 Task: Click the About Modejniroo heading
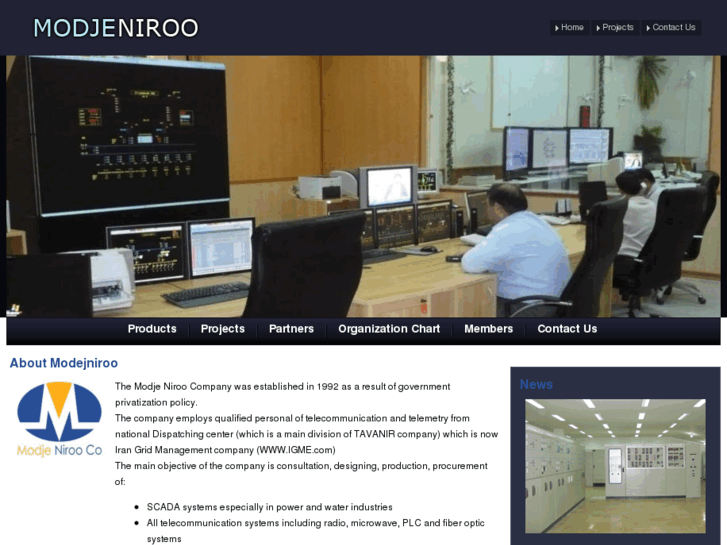click(64, 363)
